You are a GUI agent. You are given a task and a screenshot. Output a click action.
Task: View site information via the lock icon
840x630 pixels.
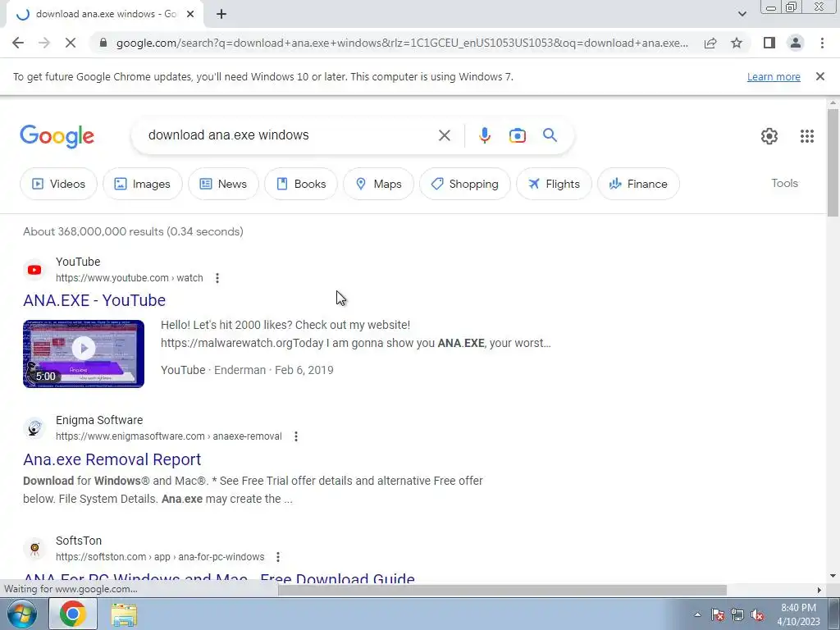point(104,43)
